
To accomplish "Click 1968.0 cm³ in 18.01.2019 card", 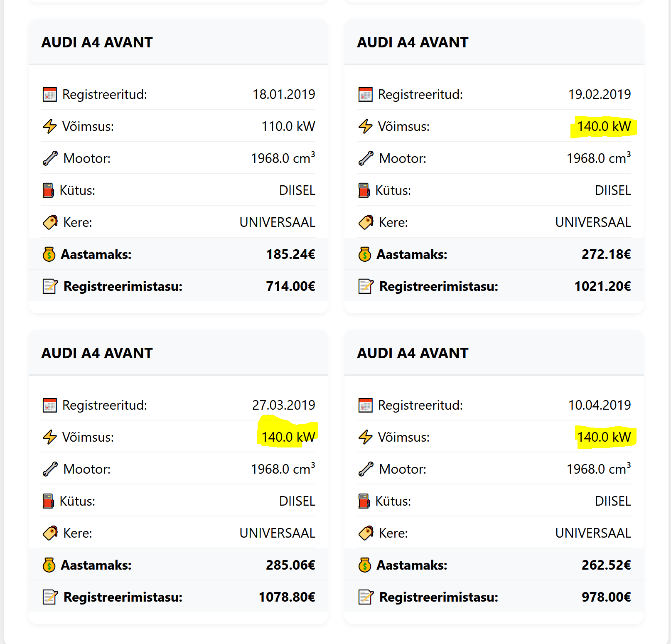I will coord(283,158).
